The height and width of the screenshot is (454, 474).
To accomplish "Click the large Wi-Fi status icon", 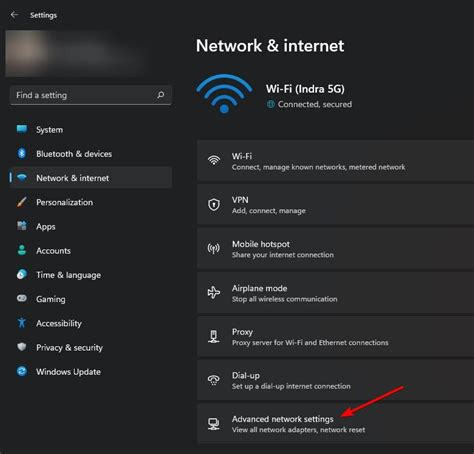I will point(224,94).
